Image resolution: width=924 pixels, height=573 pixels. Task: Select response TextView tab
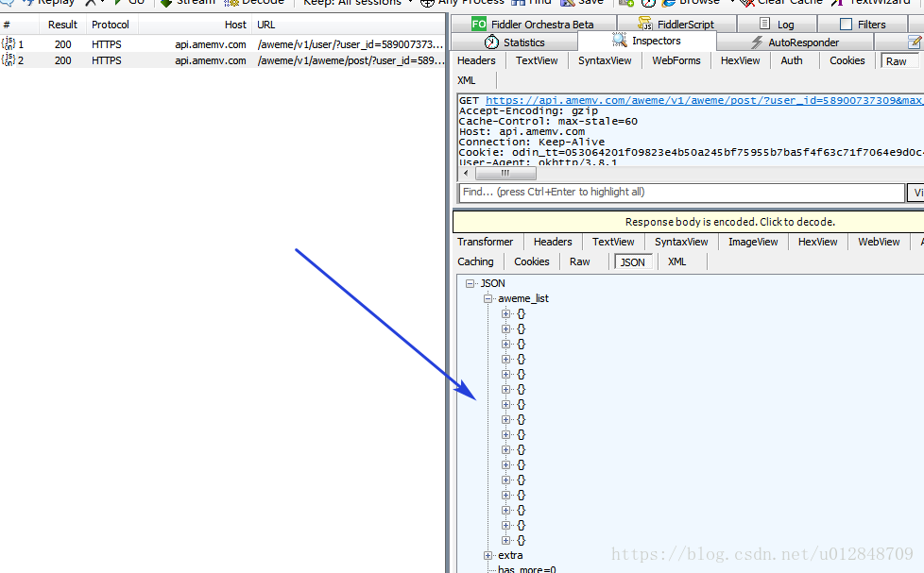613,242
